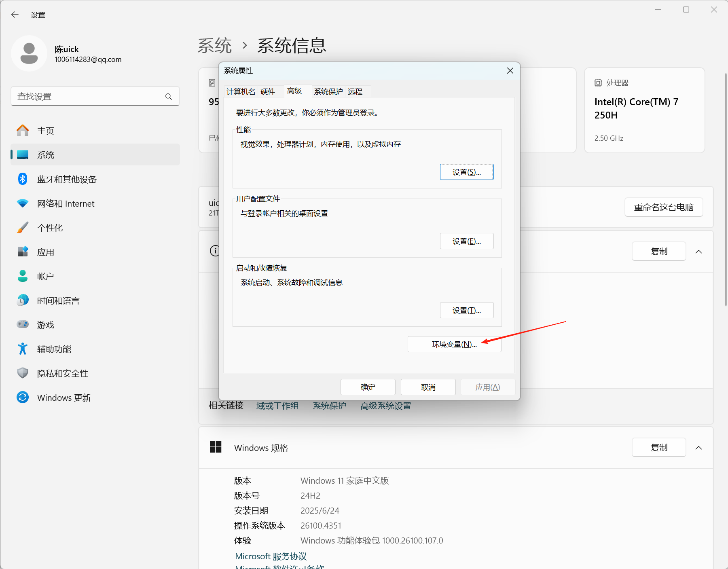
Task: Collapse the section next to upper 复制 button
Action: pos(699,251)
